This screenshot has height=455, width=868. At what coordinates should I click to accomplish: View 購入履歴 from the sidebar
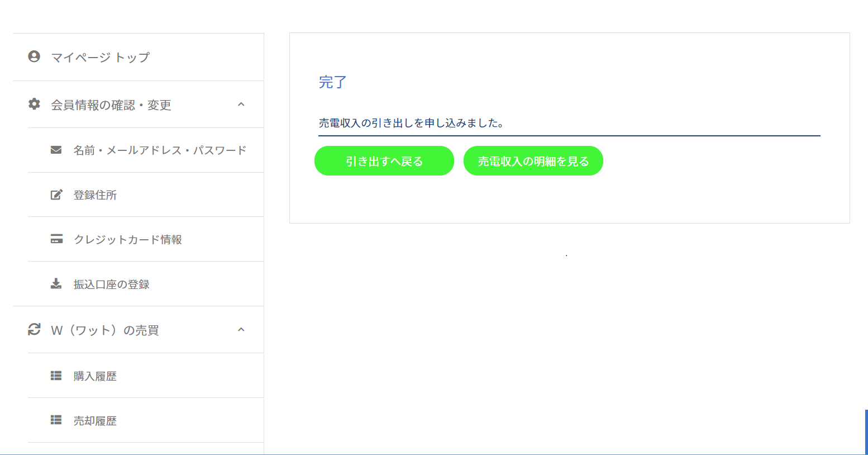96,376
